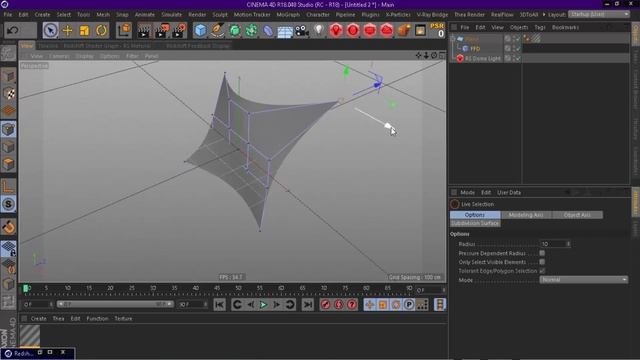Open the MoGraph menu
Screen dimensions: 640x360
tap(288, 14)
